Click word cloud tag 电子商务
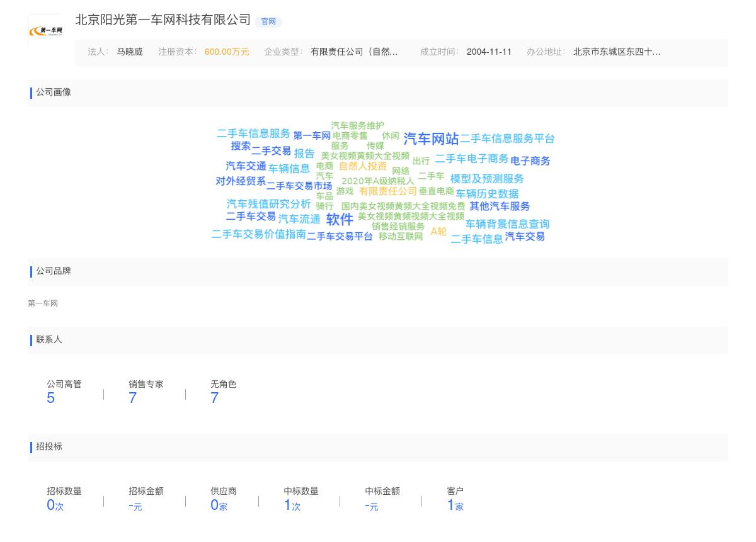The height and width of the screenshot is (542, 756). point(530,161)
